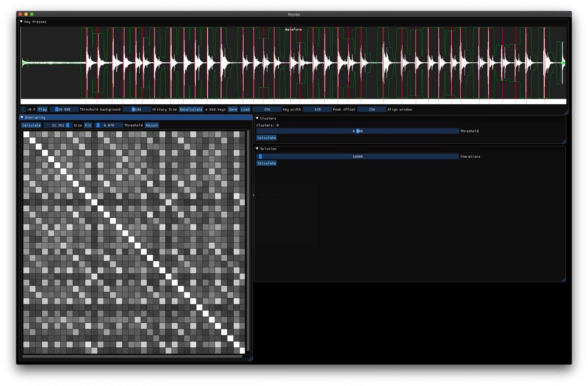The width and height of the screenshot is (588, 386).
Task: Toggle the checkbox beside the Size value
Action: coord(68,125)
